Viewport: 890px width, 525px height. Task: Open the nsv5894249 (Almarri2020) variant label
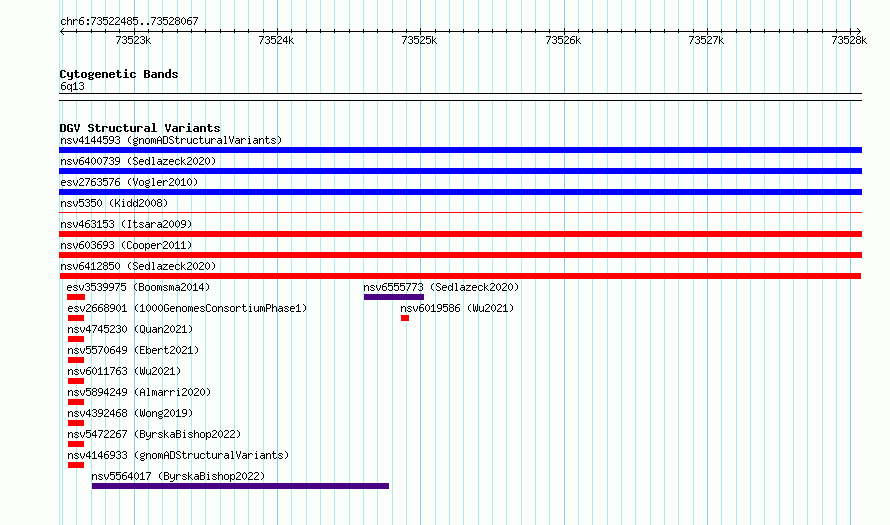(139, 392)
